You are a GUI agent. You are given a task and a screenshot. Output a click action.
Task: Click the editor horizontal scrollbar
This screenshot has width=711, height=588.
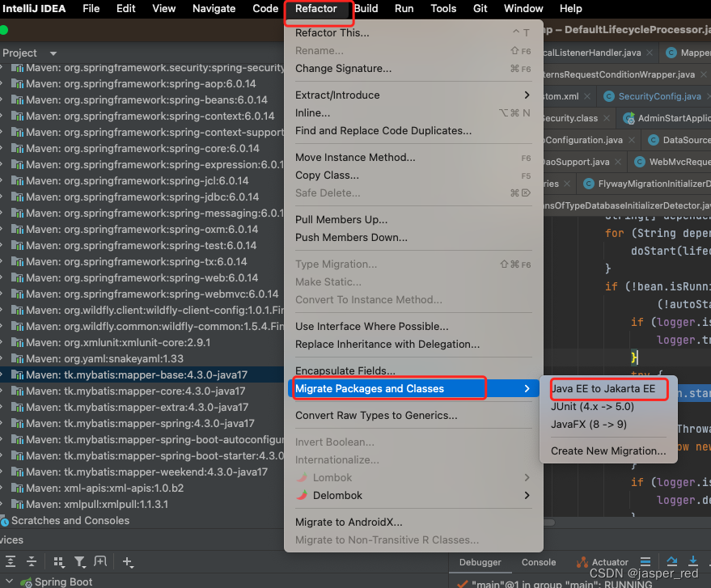pyautogui.click(x=549, y=522)
